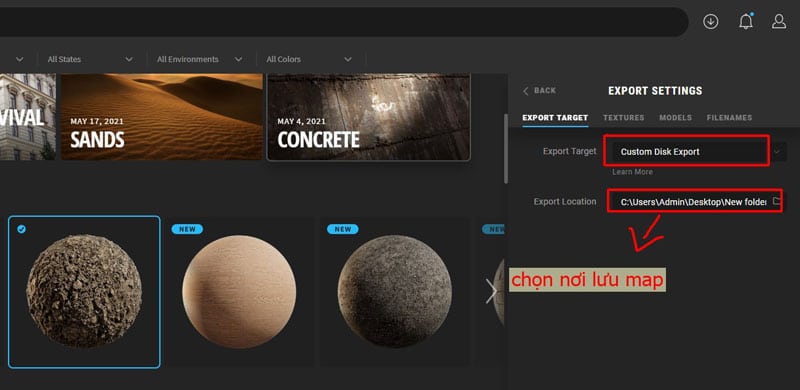The image size is (800, 390).
Task: Open the FILENAMES tab
Action: [729, 118]
